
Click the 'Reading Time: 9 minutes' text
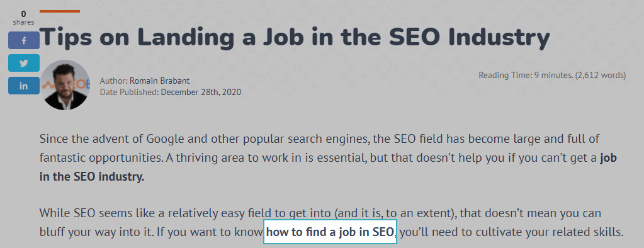(x=525, y=75)
